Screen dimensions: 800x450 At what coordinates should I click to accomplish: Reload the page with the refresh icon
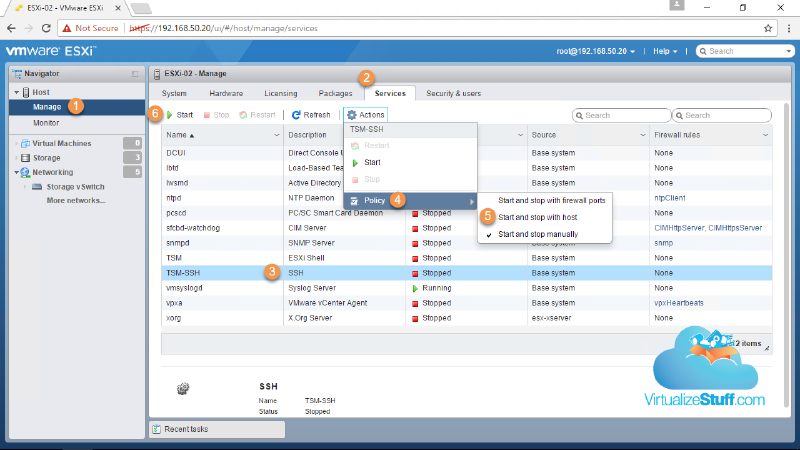pyautogui.click(x=46, y=28)
